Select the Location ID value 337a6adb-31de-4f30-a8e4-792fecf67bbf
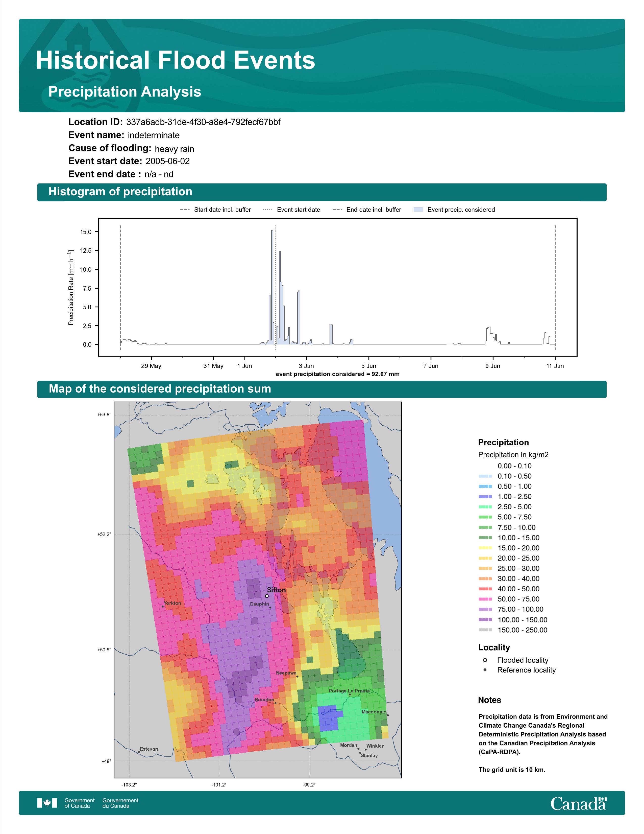644x834 pixels. (x=203, y=122)
